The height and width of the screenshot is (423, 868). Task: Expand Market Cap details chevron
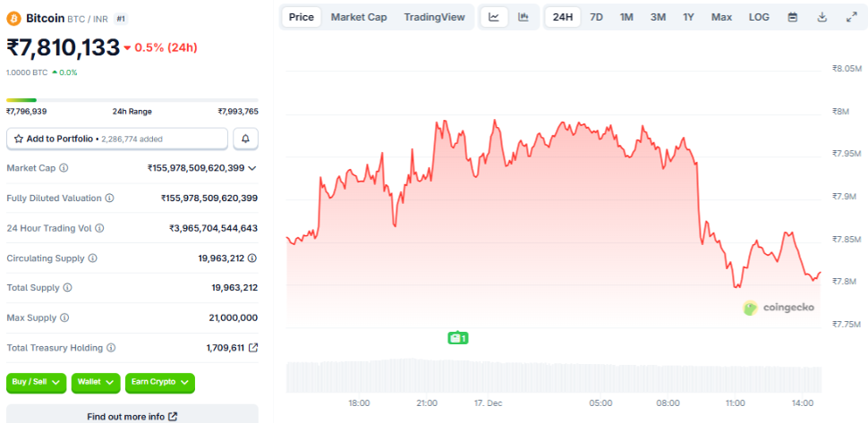(x=251, y=168)
